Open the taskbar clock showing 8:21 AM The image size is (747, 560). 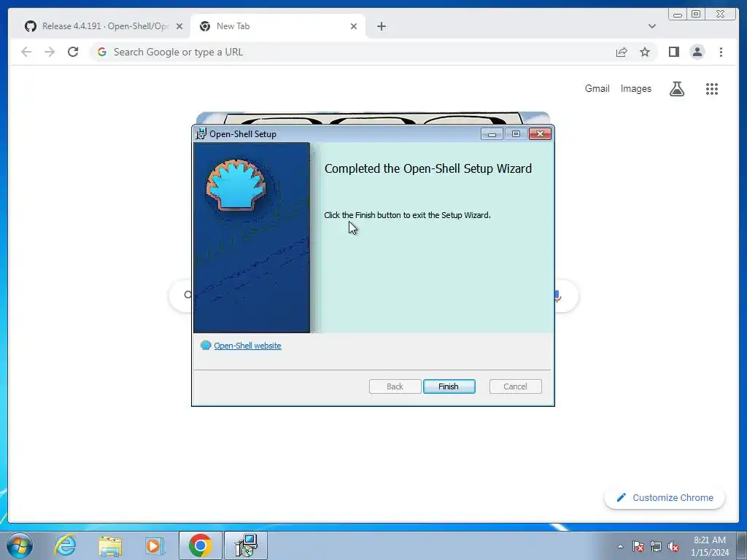click(710, 546)
